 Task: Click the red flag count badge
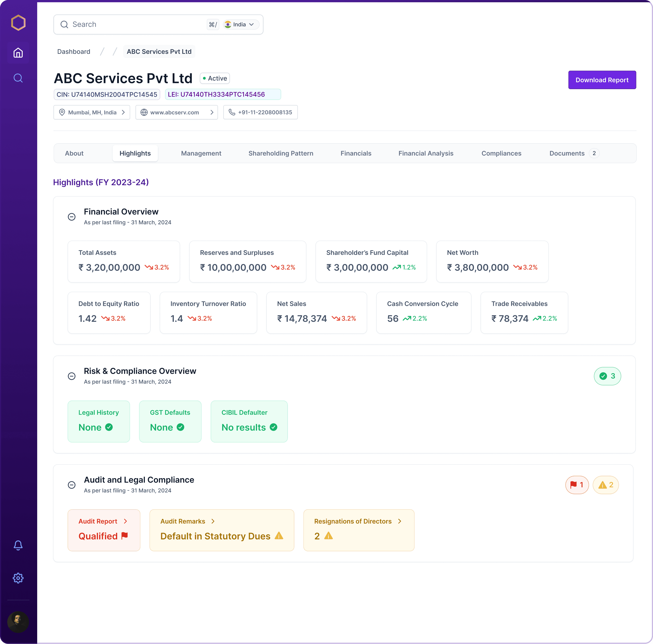click(577, 485)
